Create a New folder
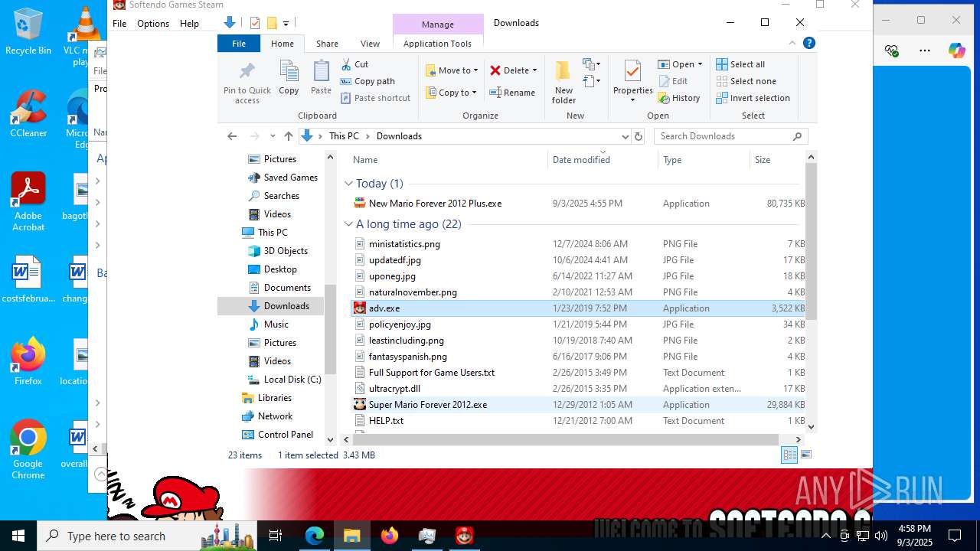Viewport: 980px width, 551px height. (x=563, y=83)
